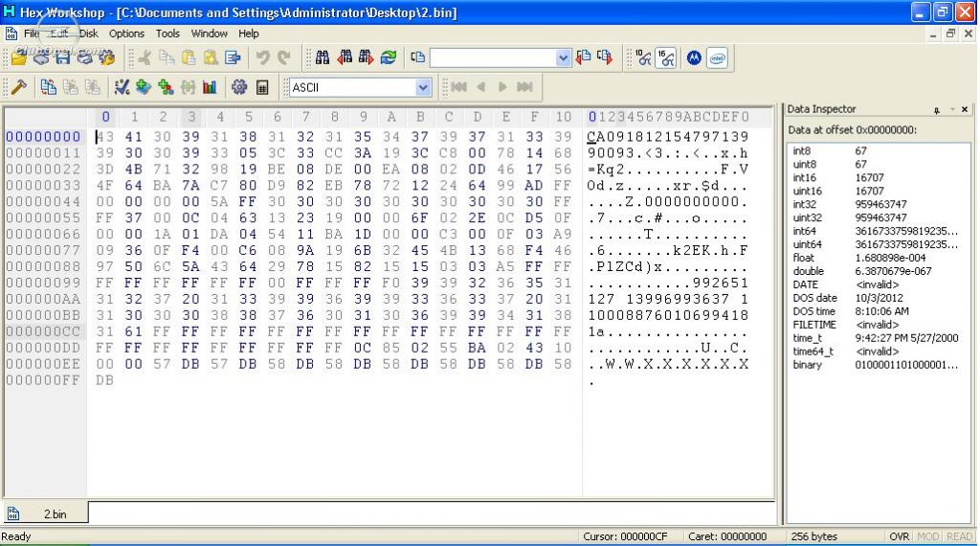Click the Cursor: 000000CF status entry
Image resolution: width=980 pixels, height=546 pixels.
click(x=625, y=536)
